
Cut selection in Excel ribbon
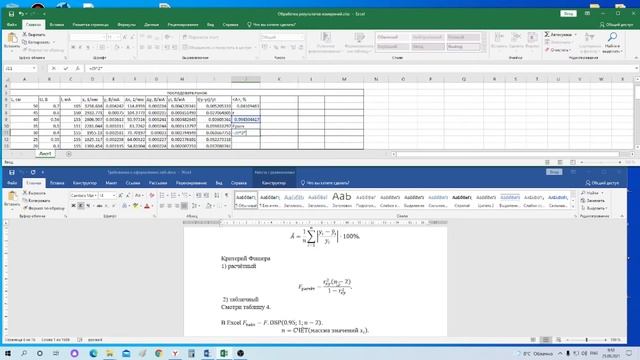(x=34, y=35)
